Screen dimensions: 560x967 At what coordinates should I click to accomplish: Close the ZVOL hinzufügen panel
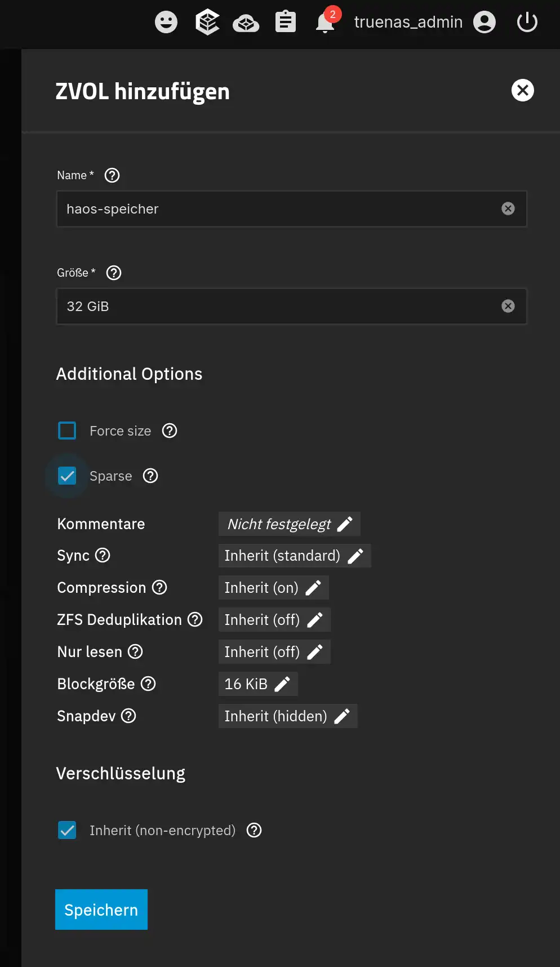coord(523,90)
